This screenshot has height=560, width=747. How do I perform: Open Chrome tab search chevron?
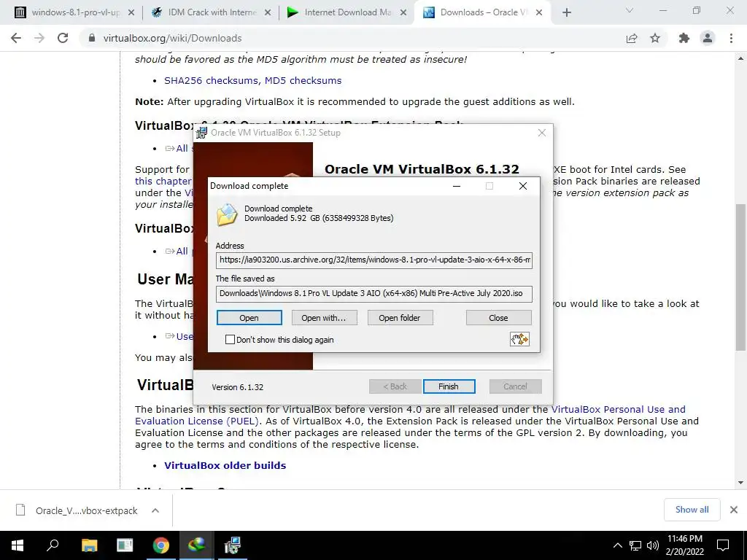630,10
